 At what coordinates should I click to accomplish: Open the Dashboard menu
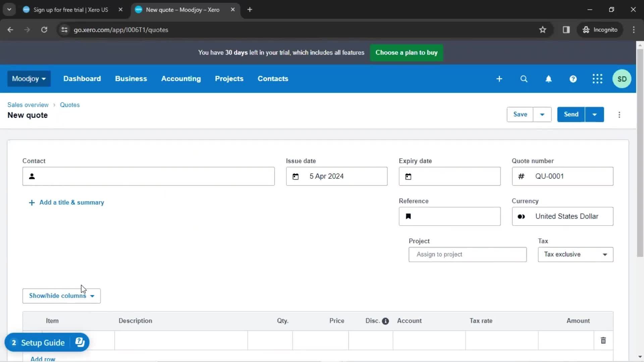pyautogui.click(x=82, y=79)
